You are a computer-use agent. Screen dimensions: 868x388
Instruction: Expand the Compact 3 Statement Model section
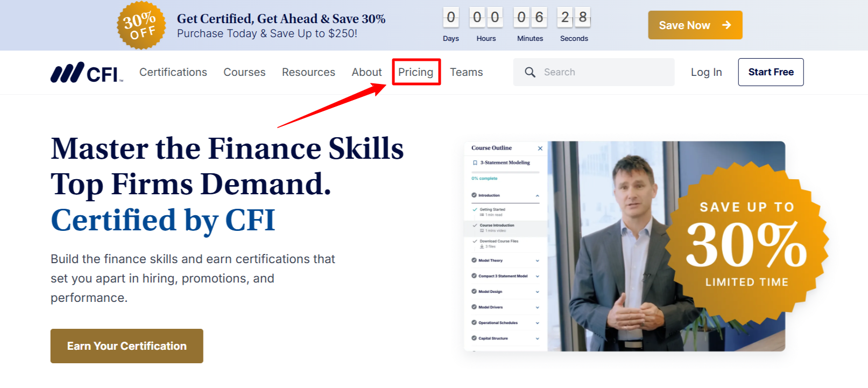click(537, 276)
